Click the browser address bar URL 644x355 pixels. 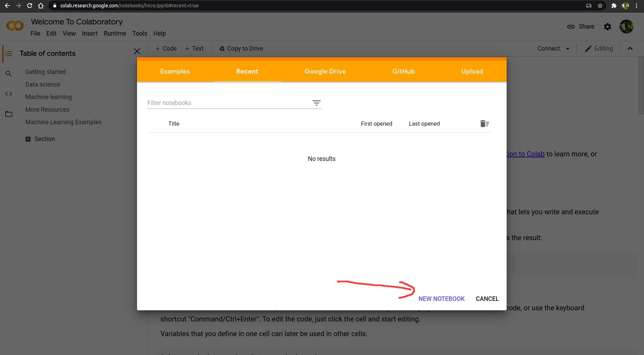pos(129,6)
